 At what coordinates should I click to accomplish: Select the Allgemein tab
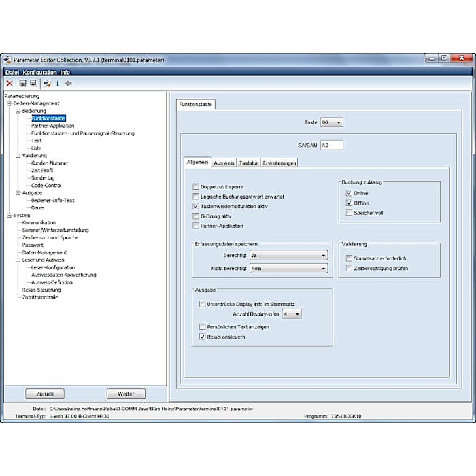pos(197,162)
